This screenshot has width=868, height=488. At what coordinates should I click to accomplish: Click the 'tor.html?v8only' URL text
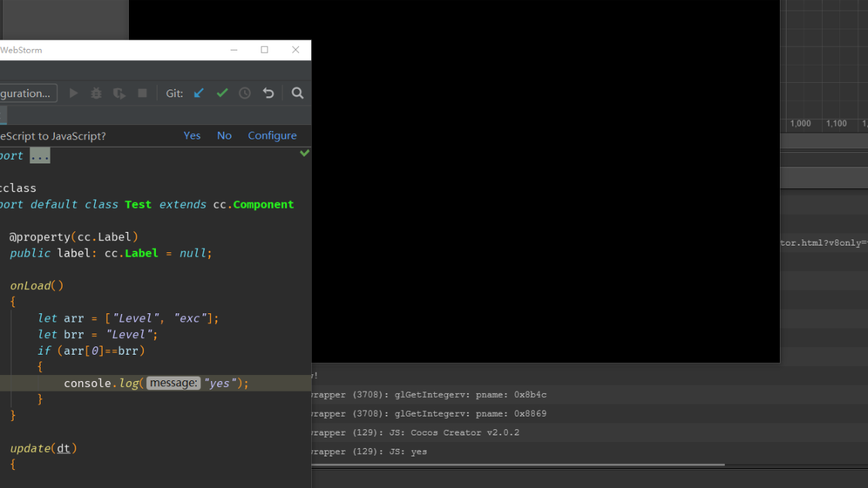pyautogui.click(x=824, y=243)
